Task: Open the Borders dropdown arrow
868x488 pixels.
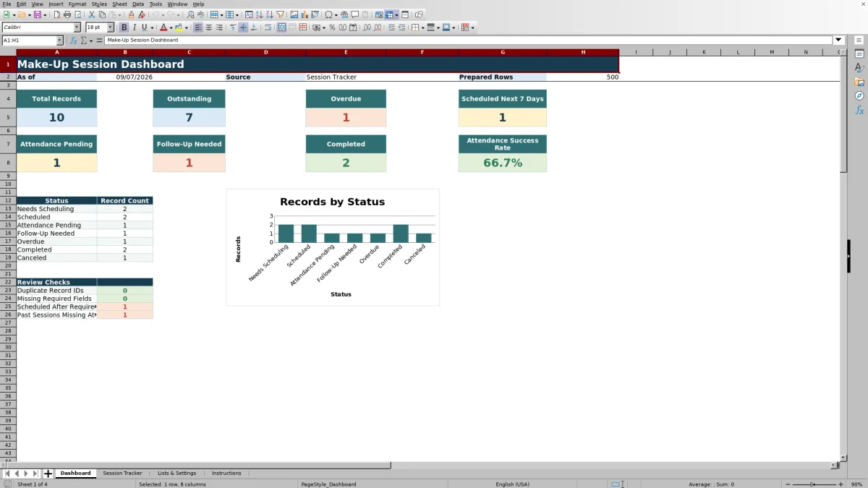Action: 423,27
